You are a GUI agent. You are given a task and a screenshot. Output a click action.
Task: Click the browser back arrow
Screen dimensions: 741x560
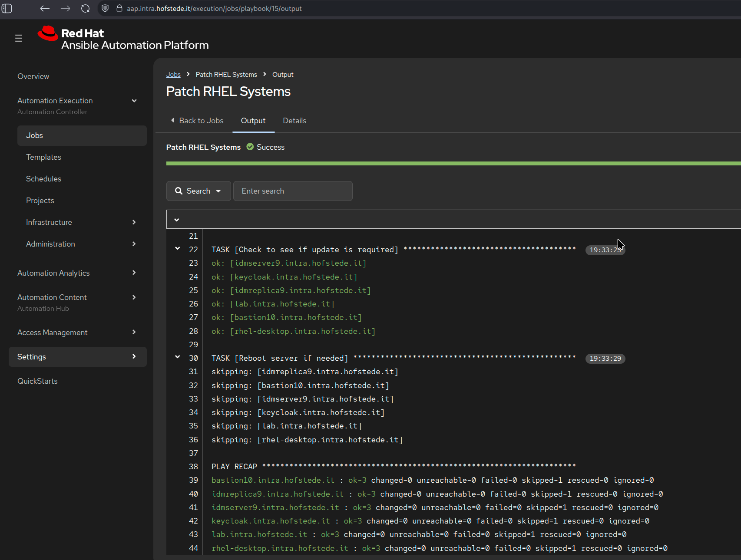coord(45,8)
